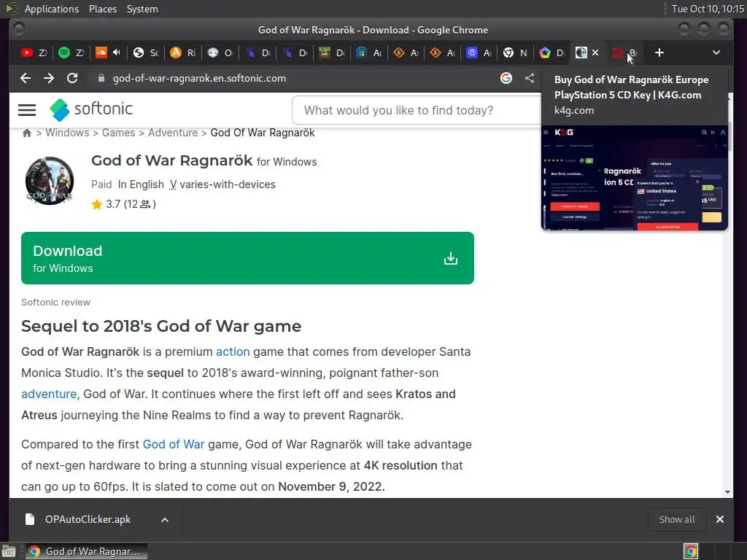Close the downloads bar
The height and width of the screenshot is (560, 747).
(x=720, y=519)
